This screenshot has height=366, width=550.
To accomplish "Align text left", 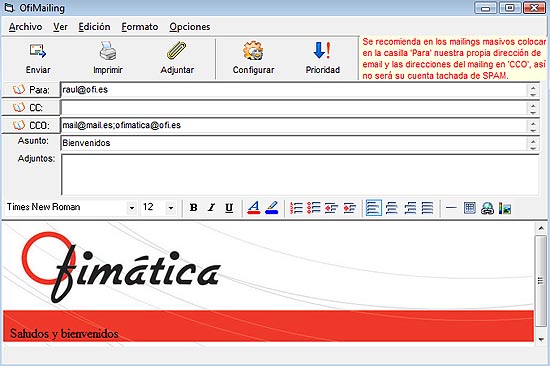I will (x=374, y=208).
